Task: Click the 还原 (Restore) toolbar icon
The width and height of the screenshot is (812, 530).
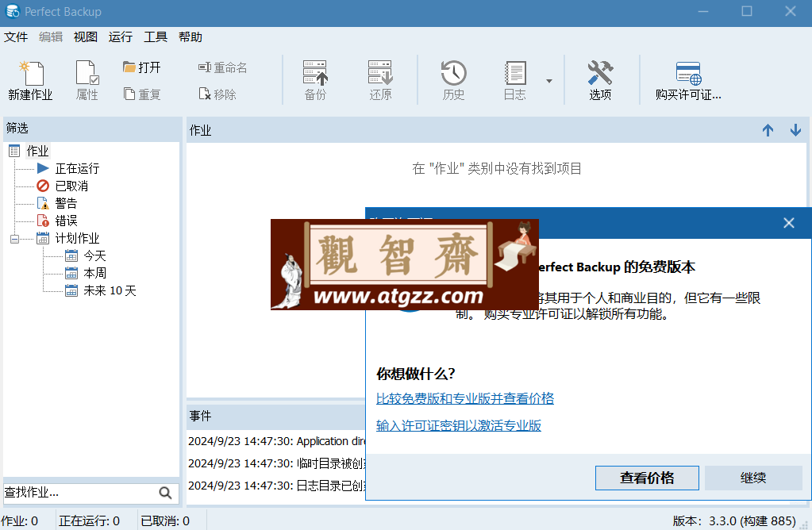Action: pyautogui.click(x=381, y=80)
